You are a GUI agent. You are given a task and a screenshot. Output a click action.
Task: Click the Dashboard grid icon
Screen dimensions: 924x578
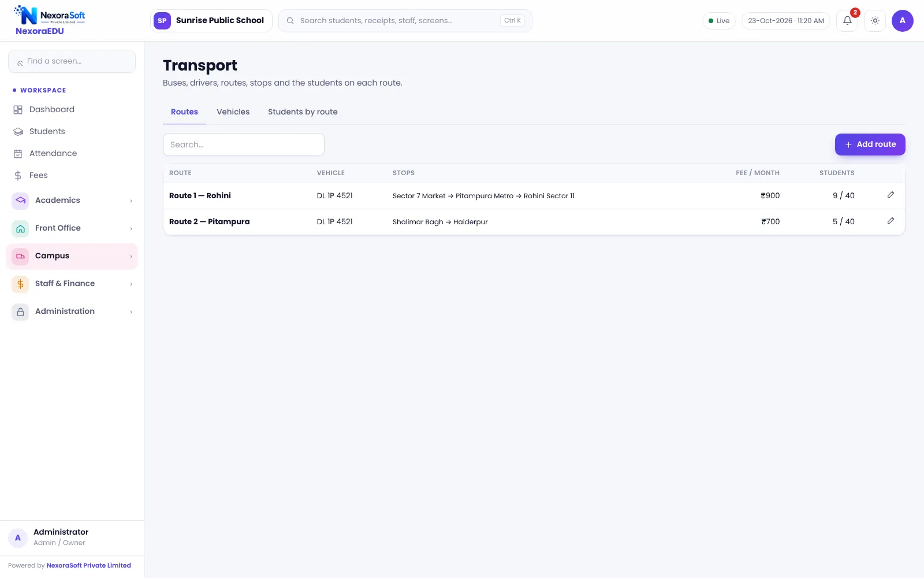(x=18, y=110)
